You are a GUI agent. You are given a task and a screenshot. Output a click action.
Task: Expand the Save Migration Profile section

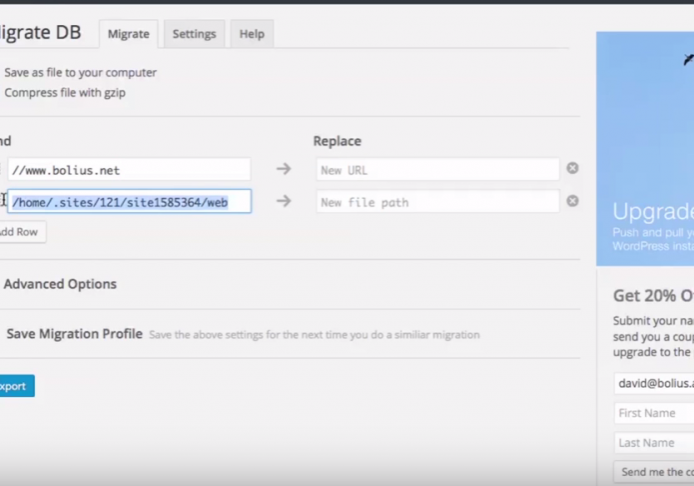(74, 334)
